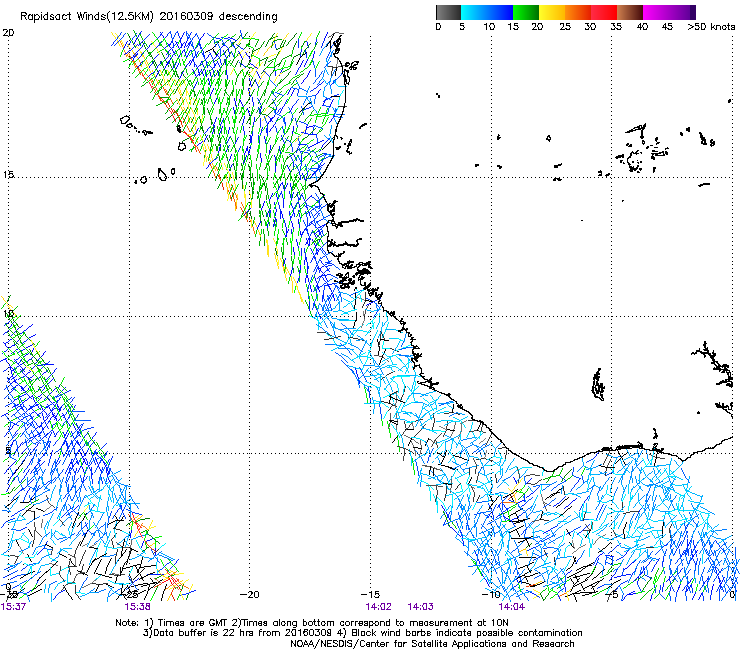Click note 'Black wind barbs indicate possible contamination'
The image size is (740, 650).
(466, 633)
